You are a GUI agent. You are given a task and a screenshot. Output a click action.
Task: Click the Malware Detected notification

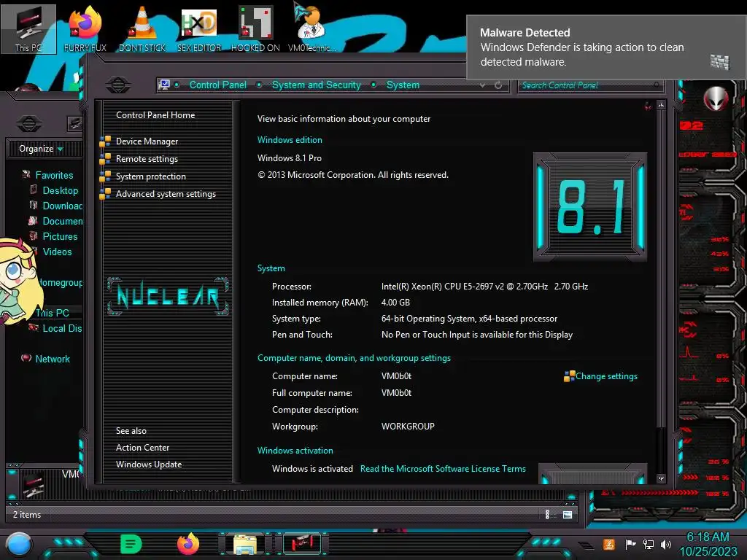606,47
